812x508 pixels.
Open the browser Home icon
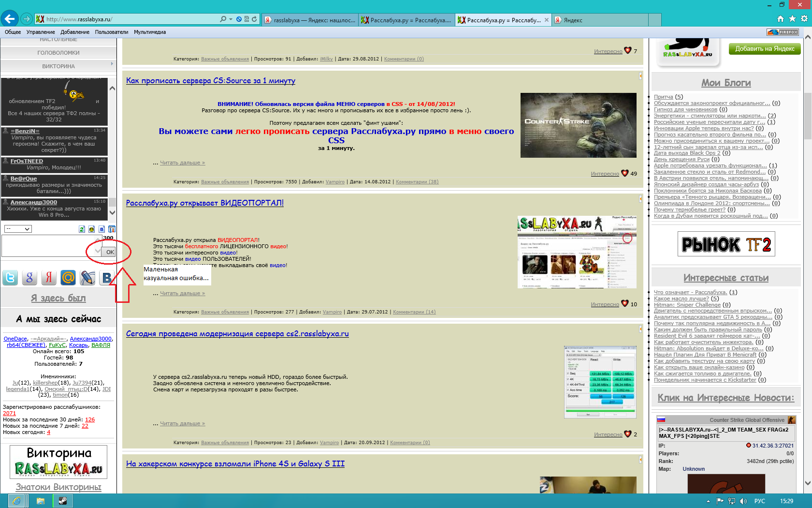[x=780, y=19]
